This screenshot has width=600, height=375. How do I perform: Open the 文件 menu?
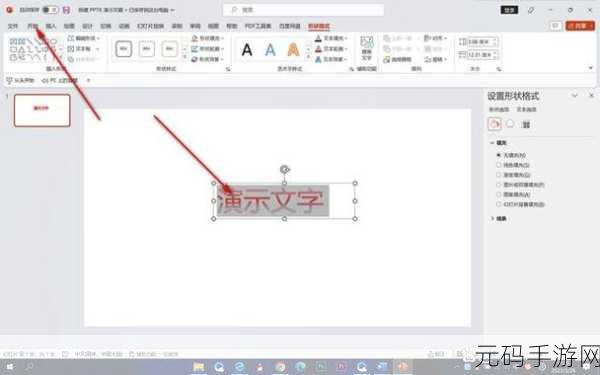tap(13, 26)
